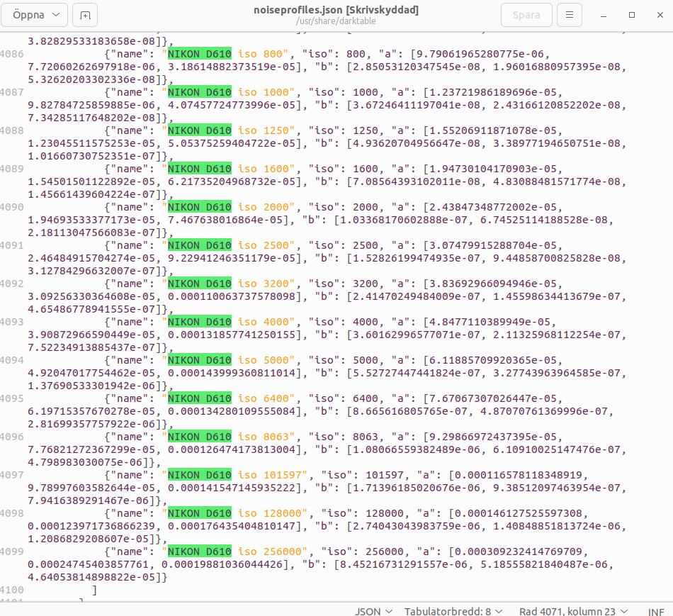Click highlighted NIKON D610 before iso 6400
The height and width of the screenshot is (616, 673).
pos(200,398)
